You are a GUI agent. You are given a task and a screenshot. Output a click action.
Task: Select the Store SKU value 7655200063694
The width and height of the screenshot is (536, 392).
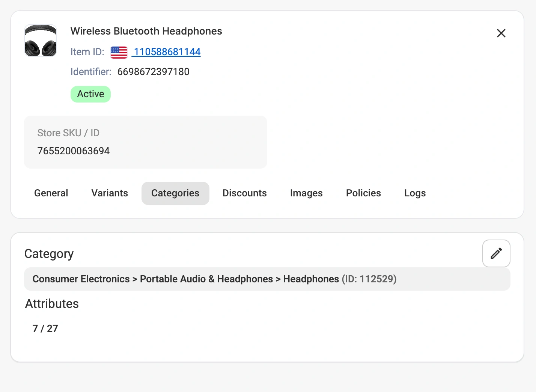coord(74,151)
